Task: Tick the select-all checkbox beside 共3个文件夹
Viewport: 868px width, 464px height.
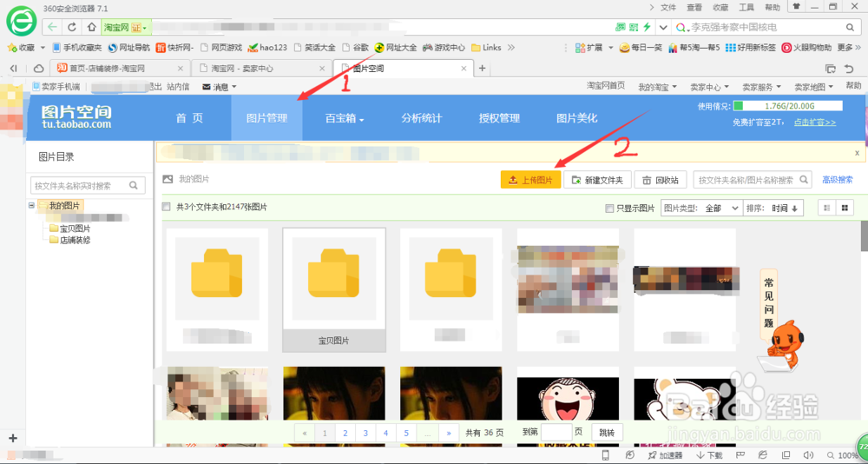Action: tap(166, 208)
